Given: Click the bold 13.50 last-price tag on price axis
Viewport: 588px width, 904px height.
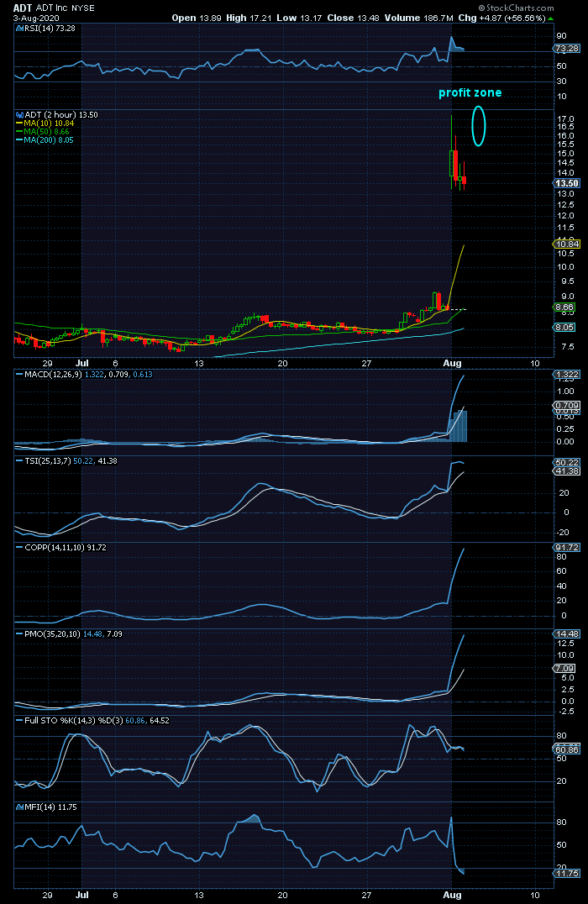Looking at the screenshot, I should (x=567, y=183).
